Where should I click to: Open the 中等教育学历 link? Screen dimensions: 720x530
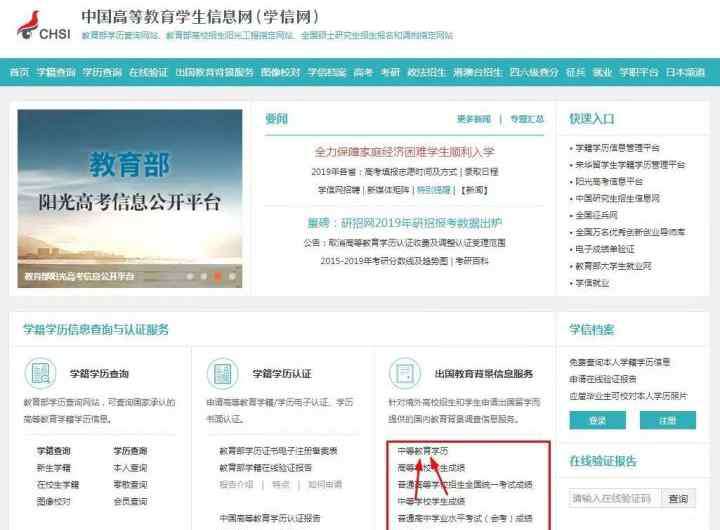(422, 451)
